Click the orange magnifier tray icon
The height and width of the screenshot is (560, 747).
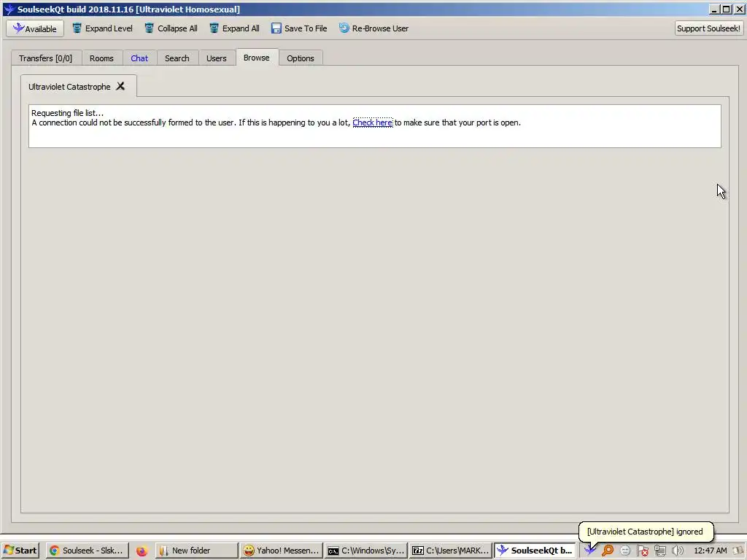[x=608, y=551]
